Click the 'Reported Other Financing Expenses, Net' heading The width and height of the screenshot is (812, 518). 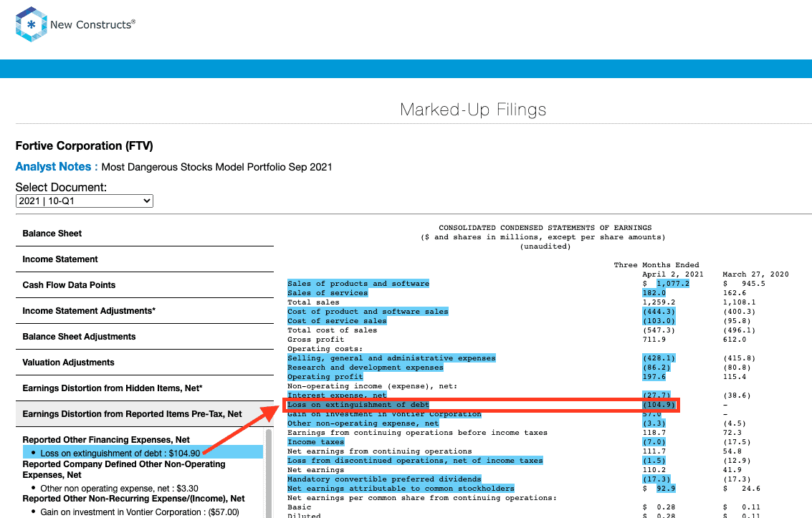coord(106,440)
